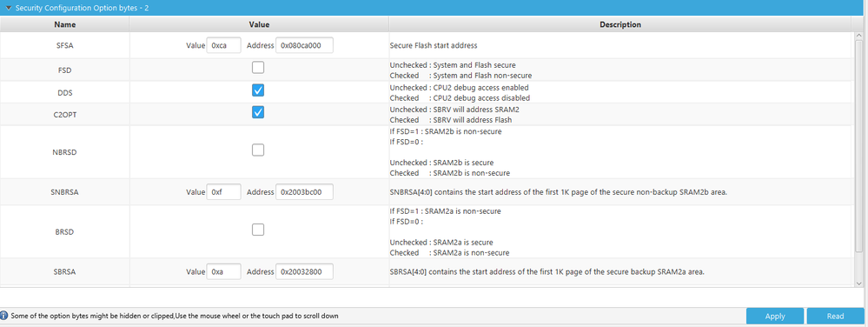
Task: Select the BRSD name cell
Action: (x=65, y=231)
